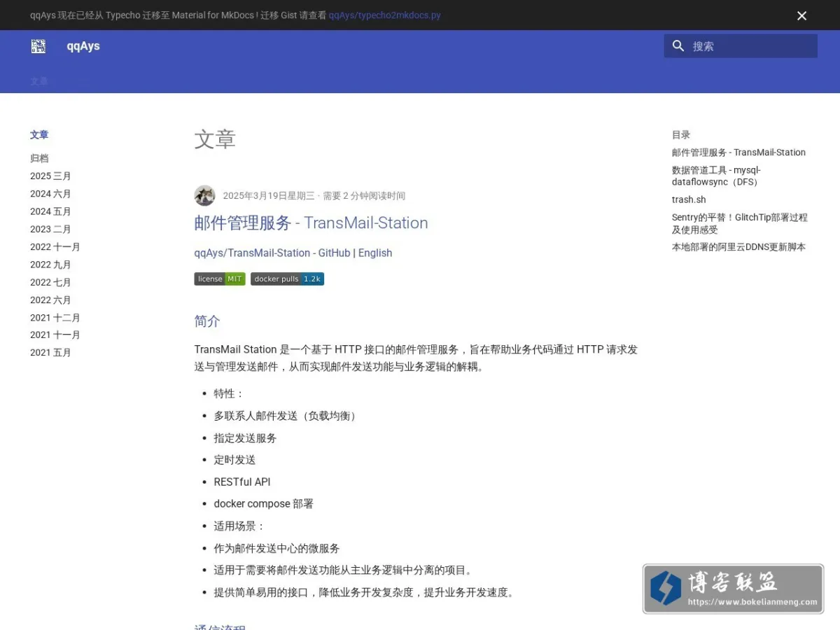Click the author avatar thumbnail

pyautogui.click(x=204, y=195)
